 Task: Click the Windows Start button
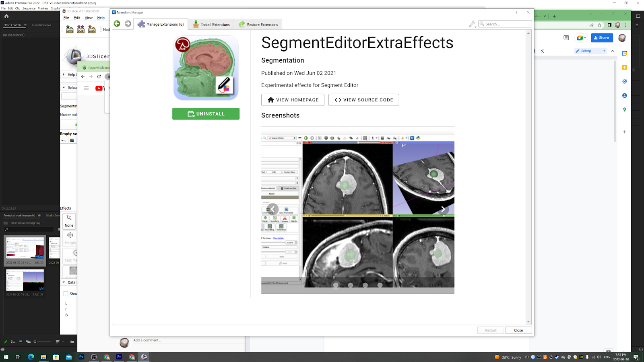pyautogui.click(x=6, y=357)
